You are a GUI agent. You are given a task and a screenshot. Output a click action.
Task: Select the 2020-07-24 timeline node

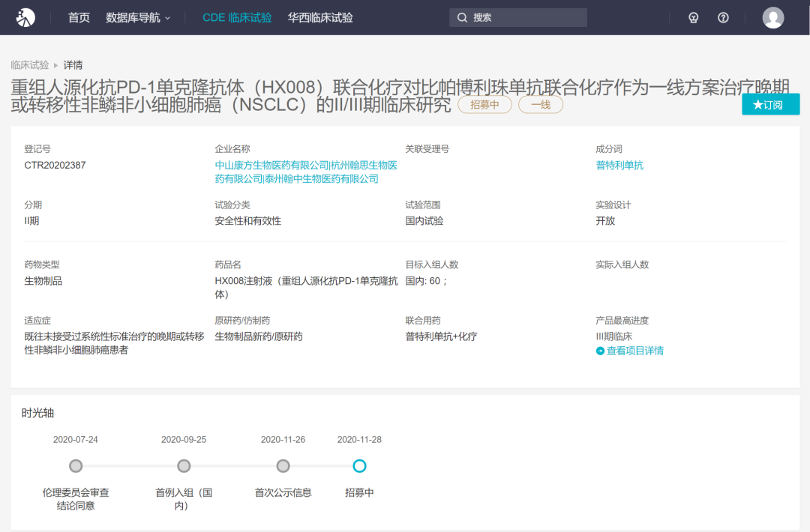point(76,466)
